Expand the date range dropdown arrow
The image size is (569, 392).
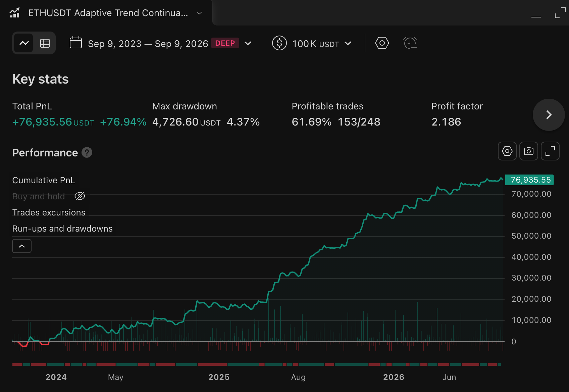tap(248, 43)
